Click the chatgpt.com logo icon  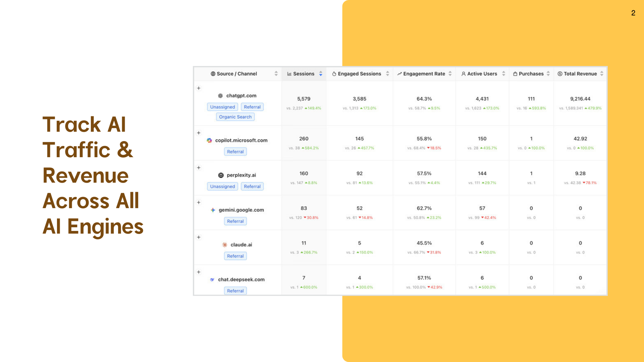pyautogui.click(x=220, y=96)
